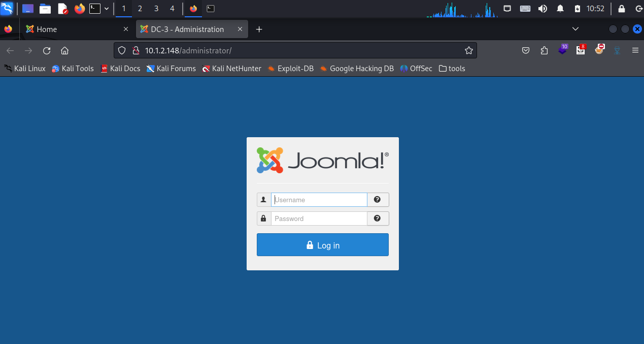The height and width of the screenshot is (344, 644).
Task: Switch to workspace 2
Action: click(x=140, y=9)
